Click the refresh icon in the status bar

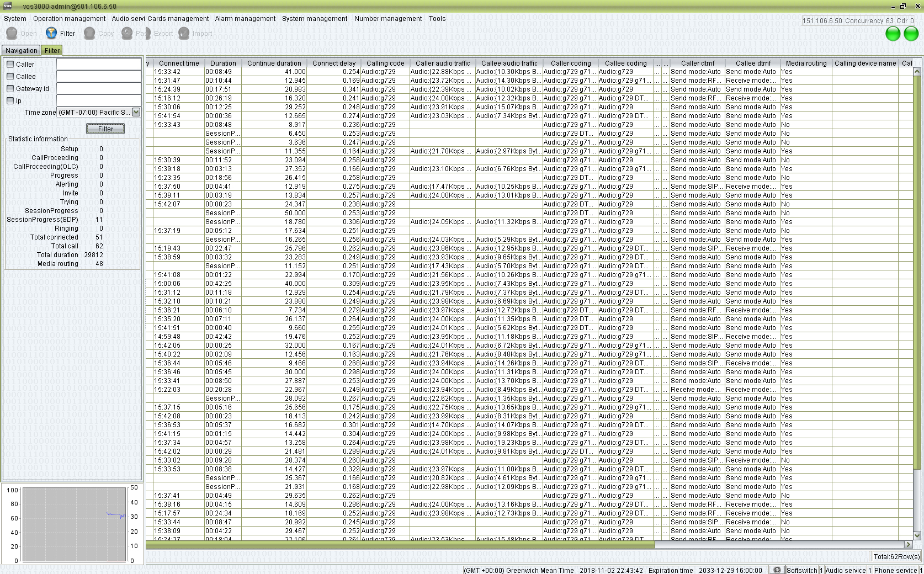777,570
